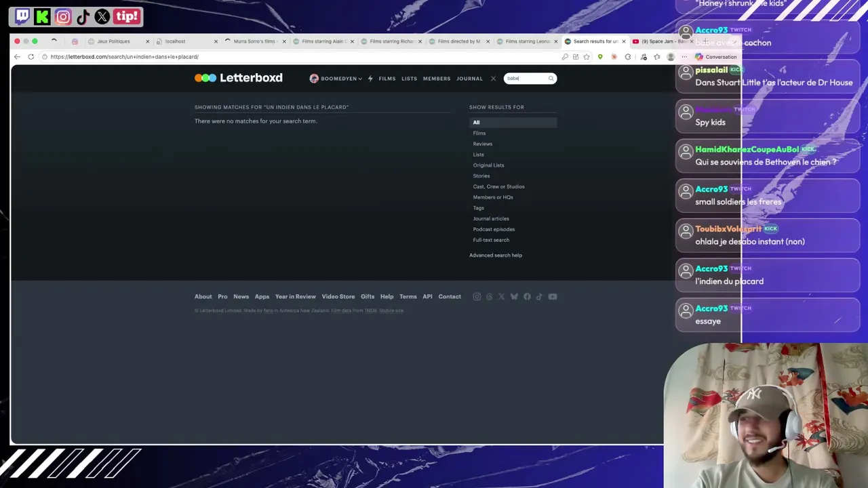868x488 pixels.
Task: Close the Jeux Politiques tab
Action: 147,41
